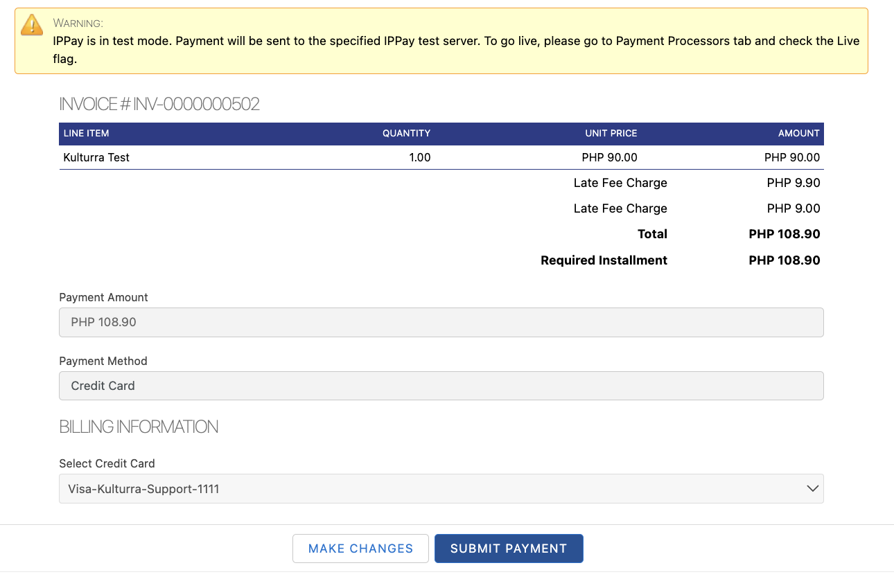Click the yellow warning triangle icon
Screen dimensions: 894x588
(x=32, y=25)
